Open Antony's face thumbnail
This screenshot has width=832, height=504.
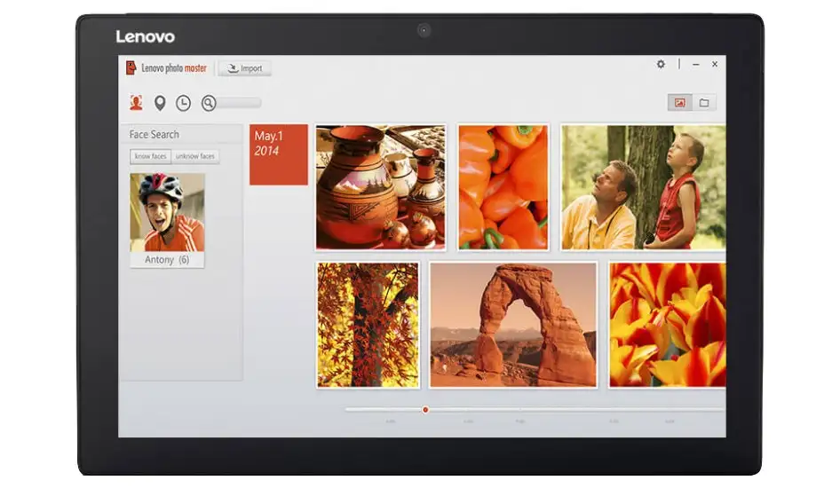167,213
